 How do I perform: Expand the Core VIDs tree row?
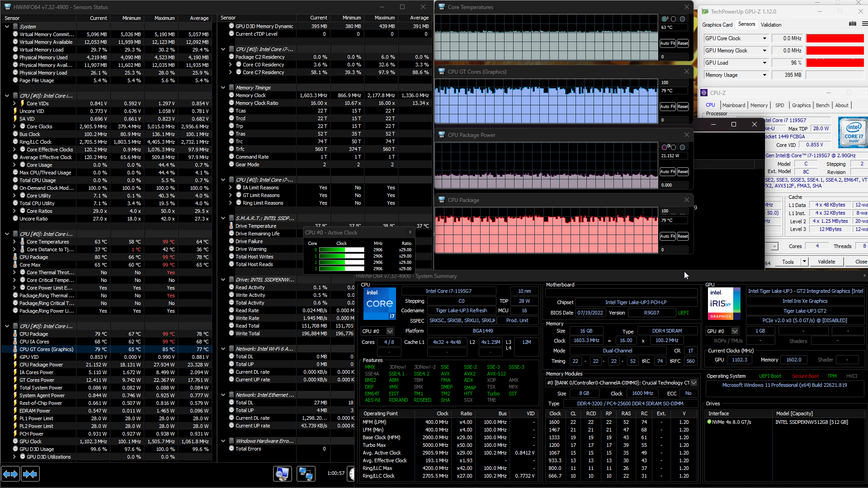click(x=14, y=103)
